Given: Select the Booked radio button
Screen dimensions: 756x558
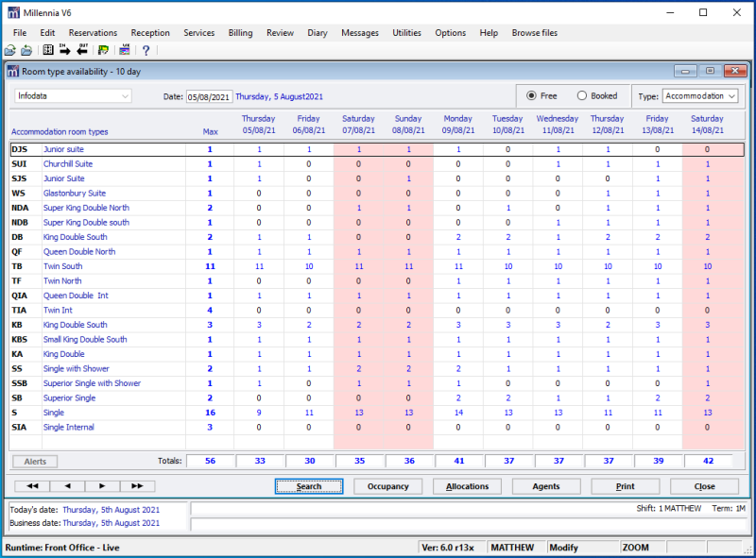Looking at the screenshot, I should coord(582,95).
